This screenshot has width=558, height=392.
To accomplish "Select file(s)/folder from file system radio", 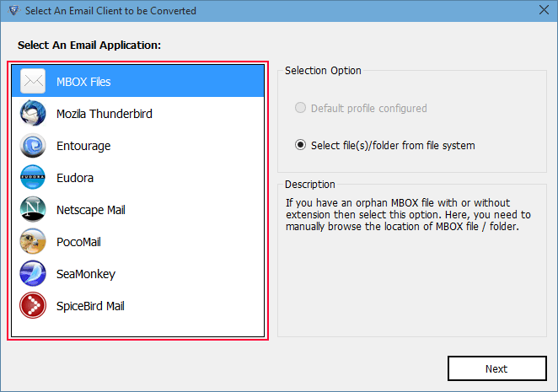I will point(300,145).
